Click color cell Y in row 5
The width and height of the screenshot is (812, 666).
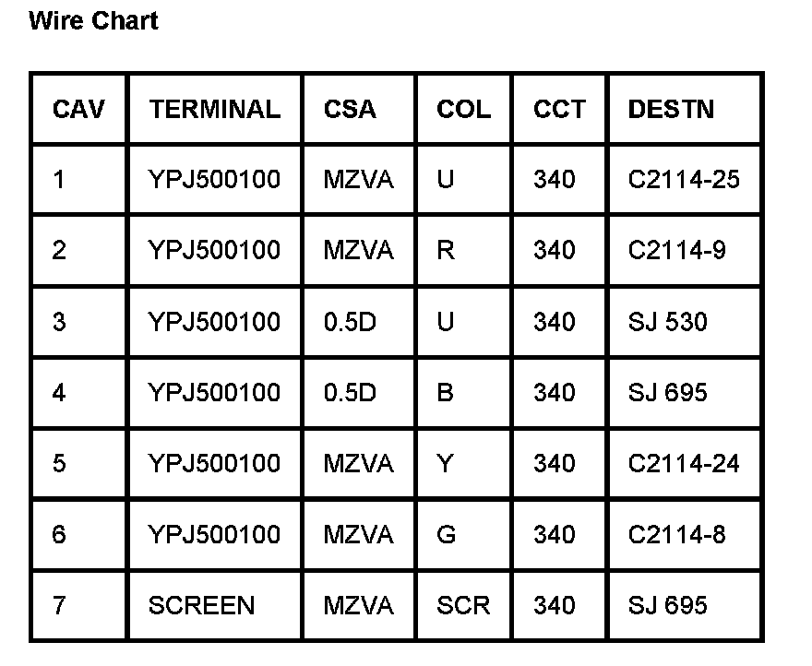pos(446,463)
